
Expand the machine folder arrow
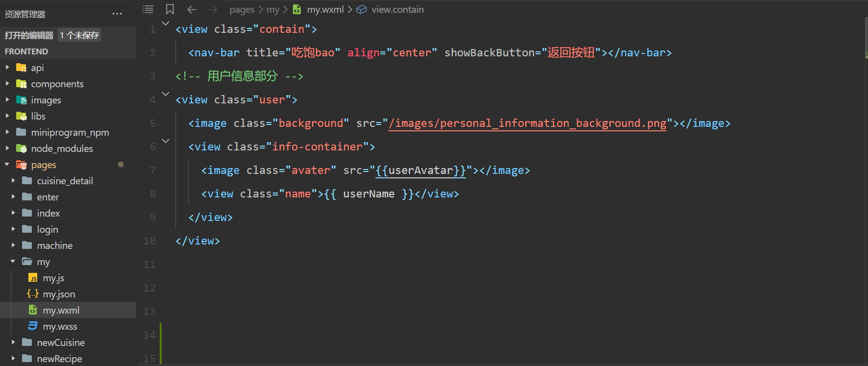point(13,245)
